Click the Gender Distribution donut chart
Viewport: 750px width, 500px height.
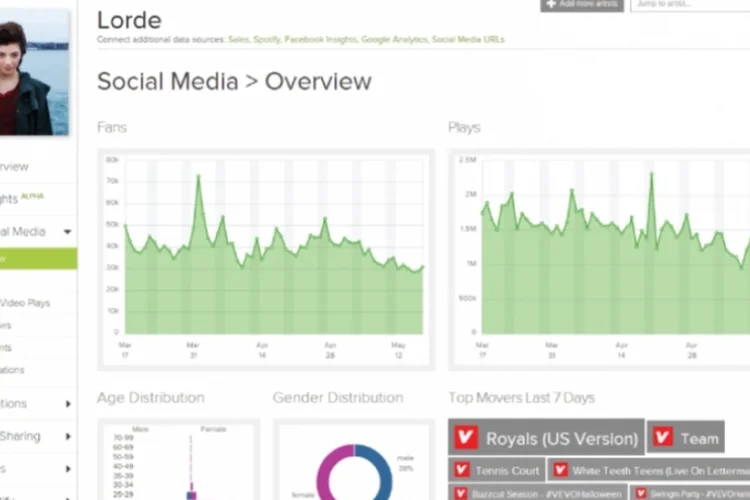(x=354, y=473)
